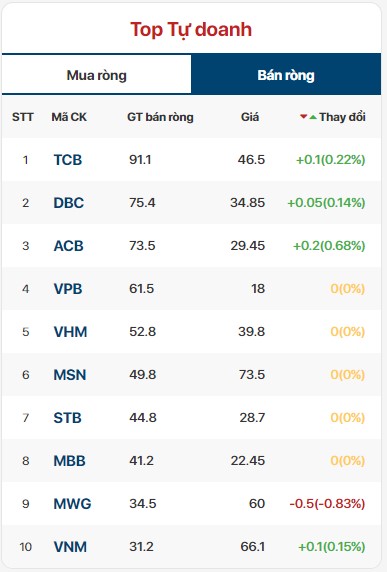Open the MBB stock code
The height and width of the screenshot is (572, 387).
click(69, 461)
